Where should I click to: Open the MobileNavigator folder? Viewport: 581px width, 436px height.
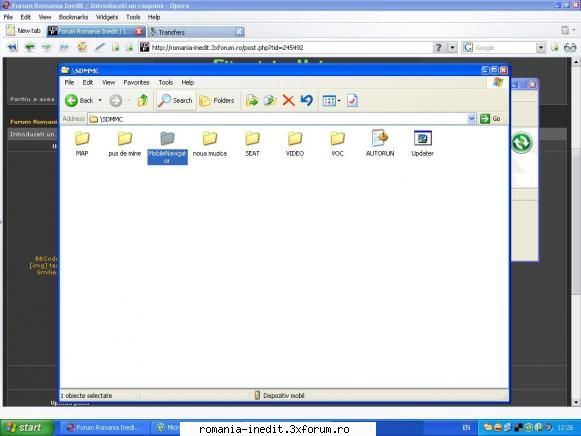167,147
